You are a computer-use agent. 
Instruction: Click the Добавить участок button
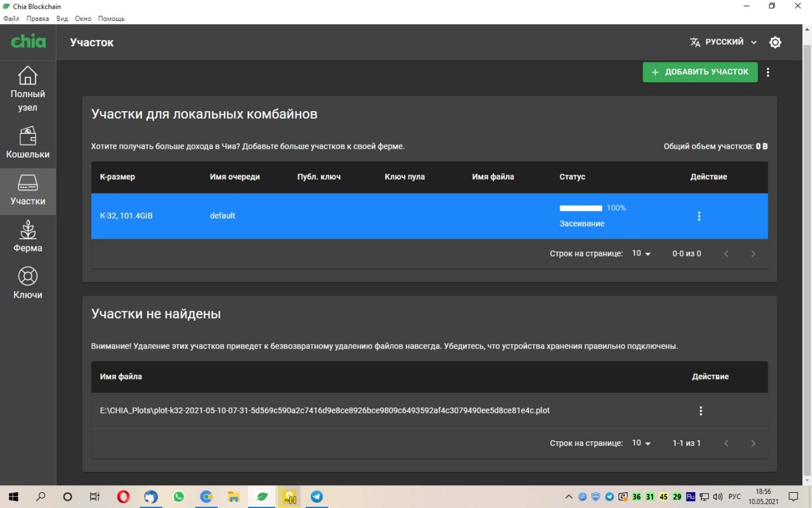click(700, 72)
